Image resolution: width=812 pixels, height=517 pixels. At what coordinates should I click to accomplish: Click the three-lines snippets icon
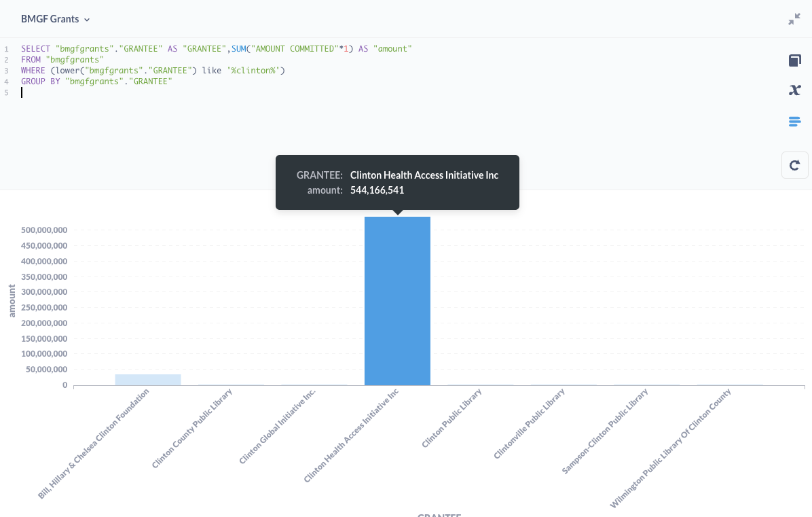click(x=794, y=122)
